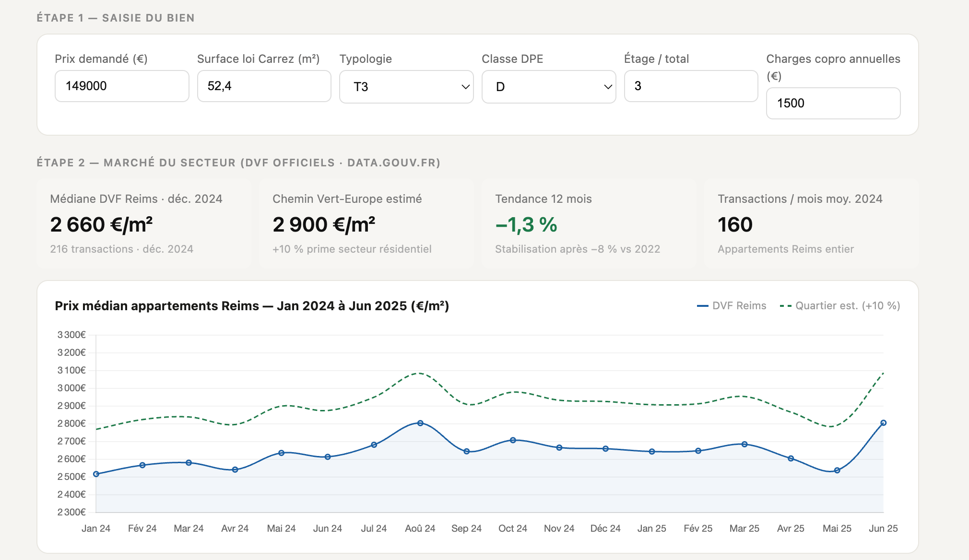Click the Jun 25 data point
Image resolution: width=969 pixels, height=560 pixels.
coord(883,423)
